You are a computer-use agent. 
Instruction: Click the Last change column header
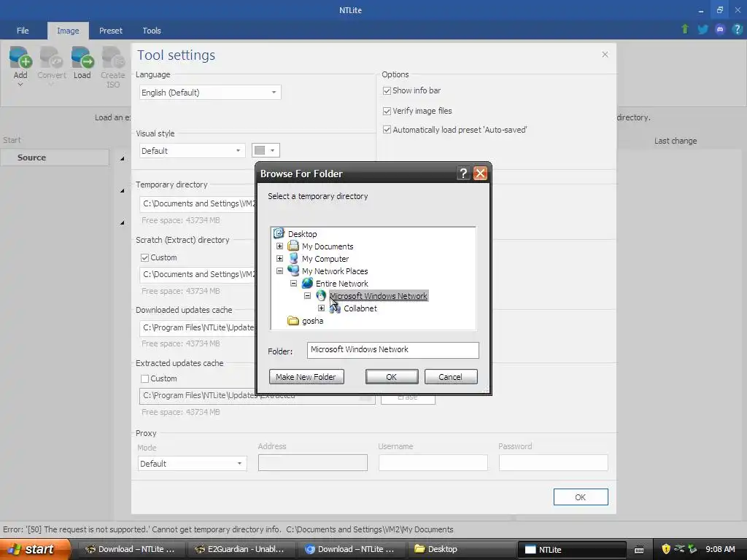pos(675,141)
